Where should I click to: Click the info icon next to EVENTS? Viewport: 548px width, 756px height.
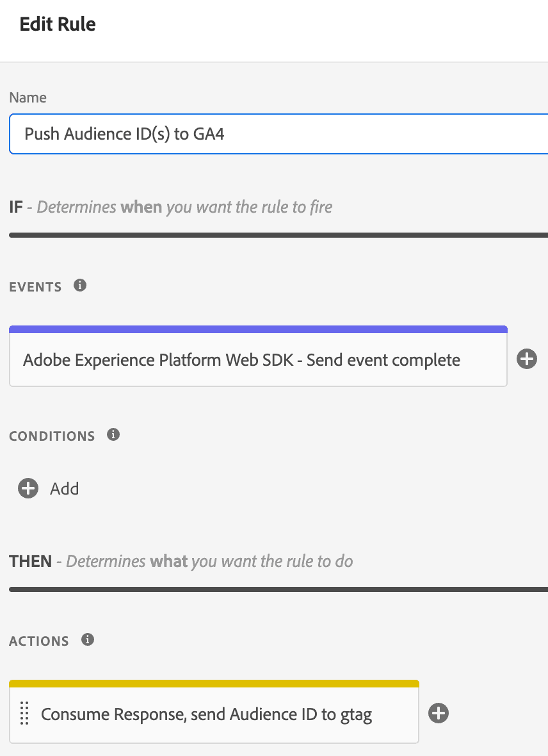80,286
